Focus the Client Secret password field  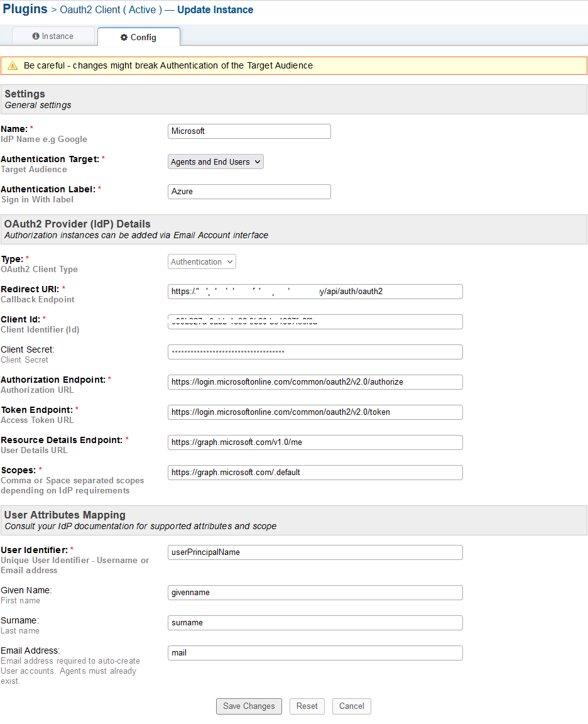tap(315, 352)
